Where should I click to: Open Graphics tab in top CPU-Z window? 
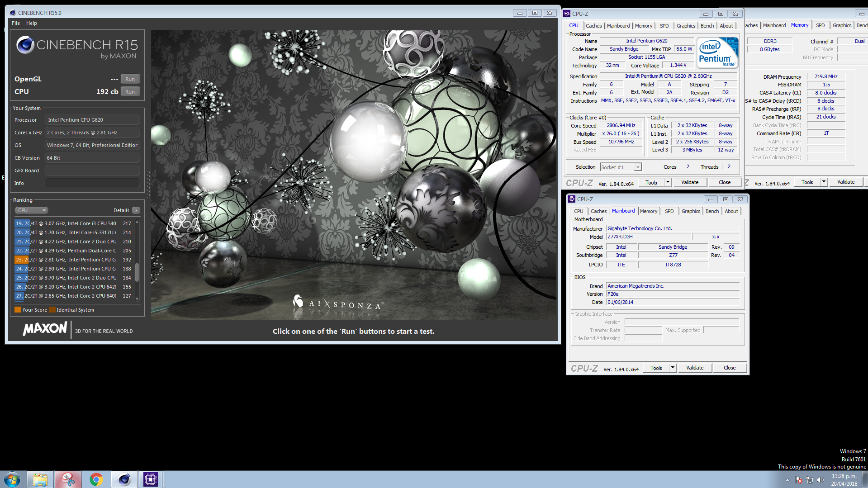686,26
